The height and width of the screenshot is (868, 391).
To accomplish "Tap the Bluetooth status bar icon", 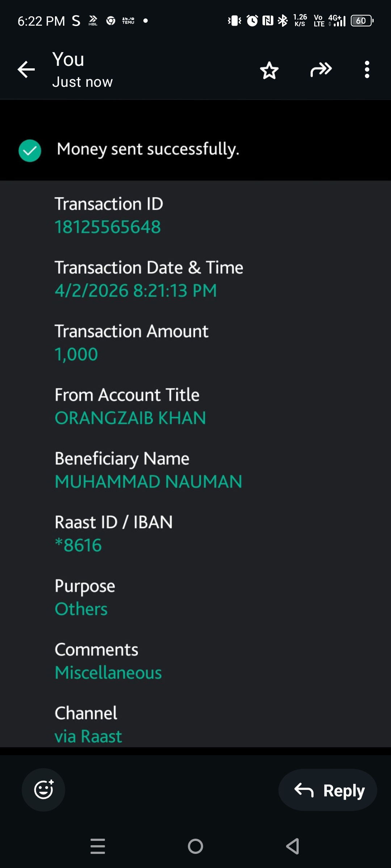I will pos(283,21).
